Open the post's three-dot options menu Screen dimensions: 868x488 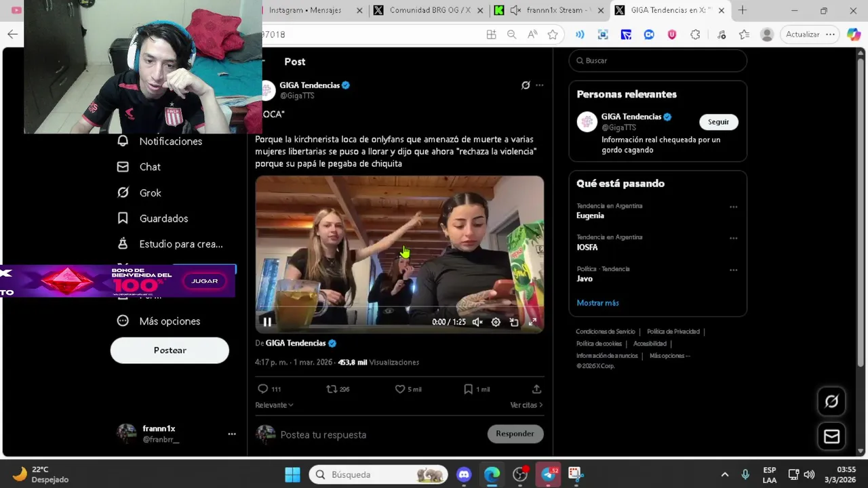(540, 85)
